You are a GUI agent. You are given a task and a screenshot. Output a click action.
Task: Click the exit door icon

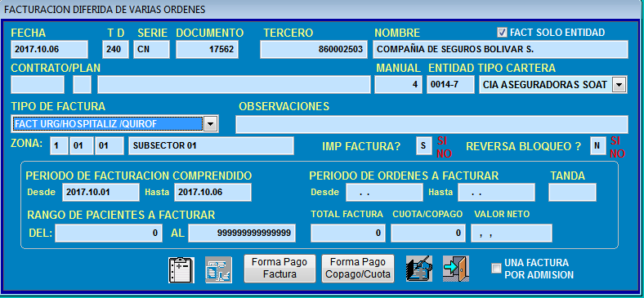tap(455, 269)
